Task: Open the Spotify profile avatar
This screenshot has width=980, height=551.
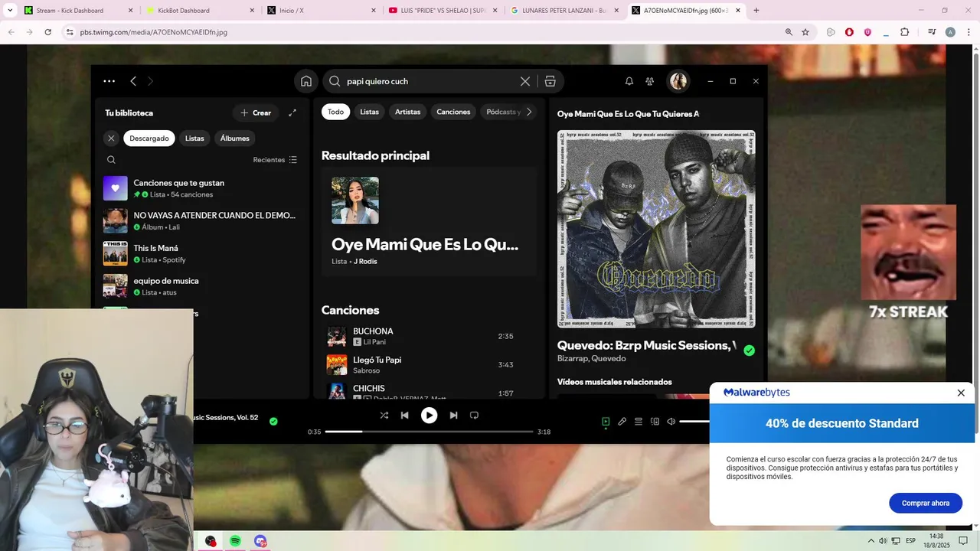Action: 678,81
